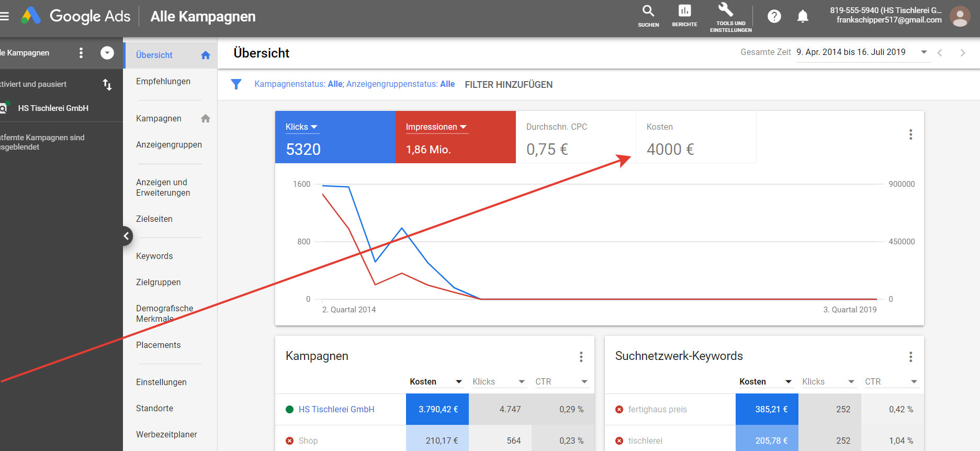Click the 3.790,42 € cost cell
Image resolution: width=980 pixels, height=451 pixels.
[x=437, y=410]
